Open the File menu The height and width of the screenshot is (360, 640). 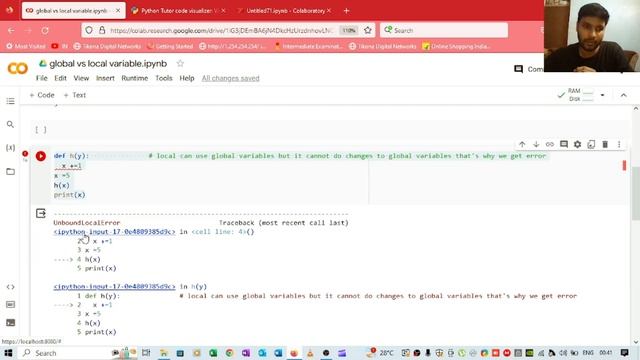tap(42, 78)
